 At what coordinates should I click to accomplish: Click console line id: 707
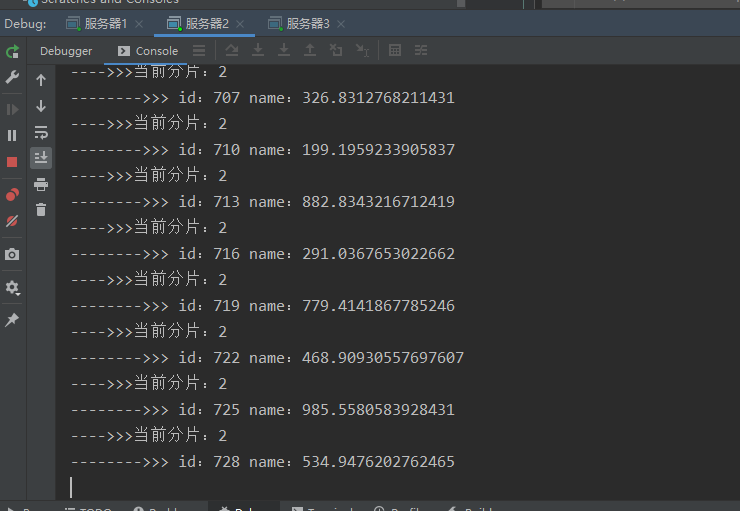click(262, 98)
